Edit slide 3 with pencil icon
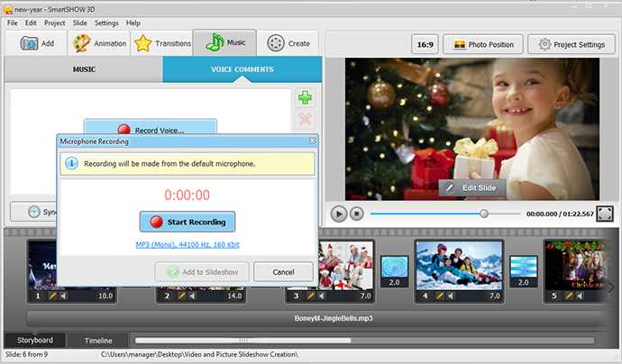Image resolution: width=622 pixels, height=364 pixels. coord(311,296)
